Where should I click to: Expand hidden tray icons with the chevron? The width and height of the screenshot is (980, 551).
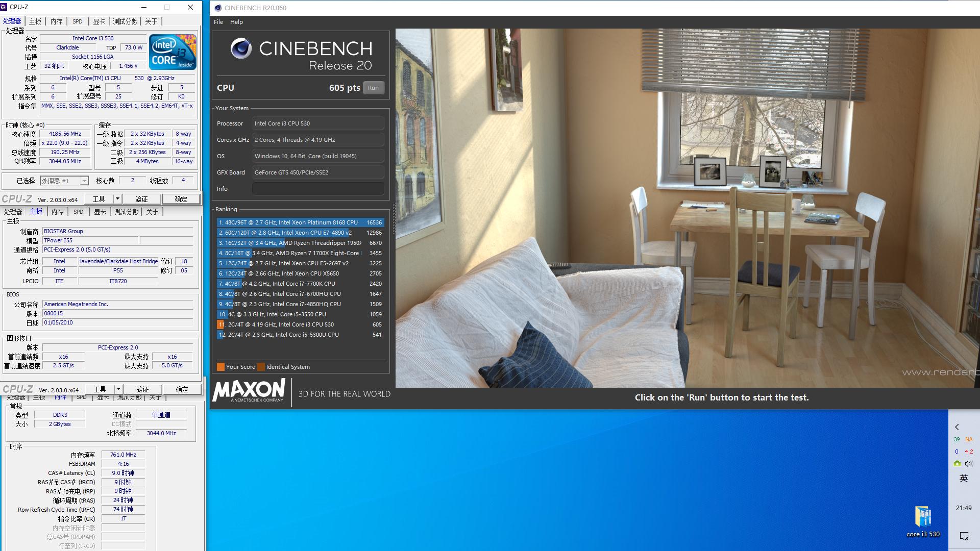957,427
